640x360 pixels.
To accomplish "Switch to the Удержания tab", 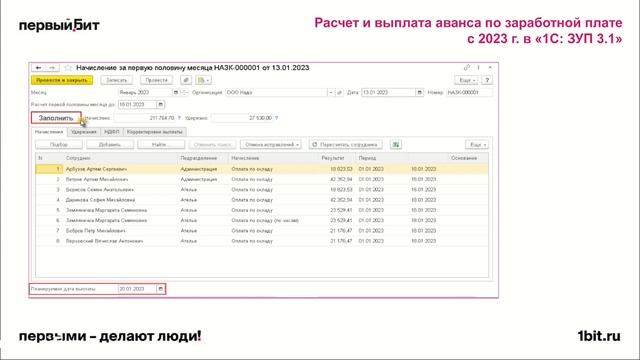I will coord(84,132).
